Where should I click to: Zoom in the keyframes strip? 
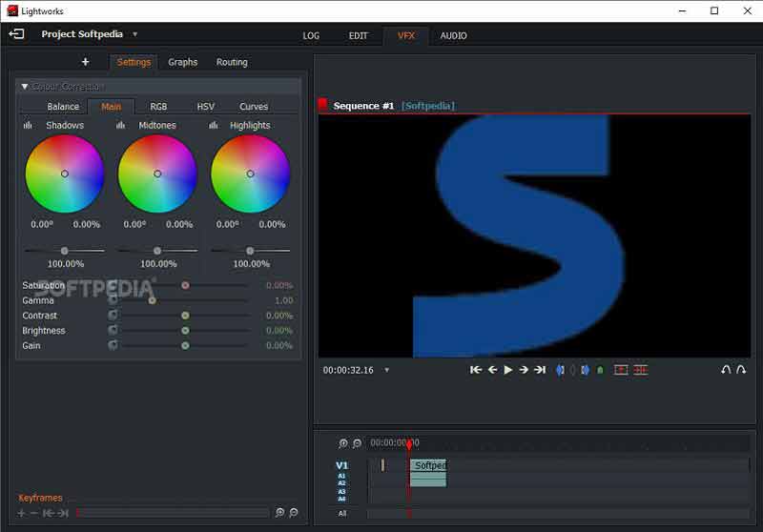[279, 512]
